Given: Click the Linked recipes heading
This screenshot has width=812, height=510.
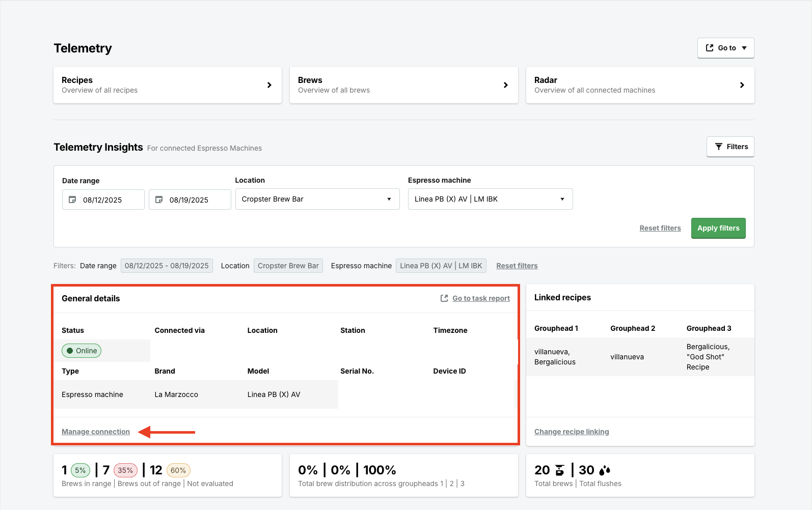Looking at the screenshot, I should pos(562,297).
